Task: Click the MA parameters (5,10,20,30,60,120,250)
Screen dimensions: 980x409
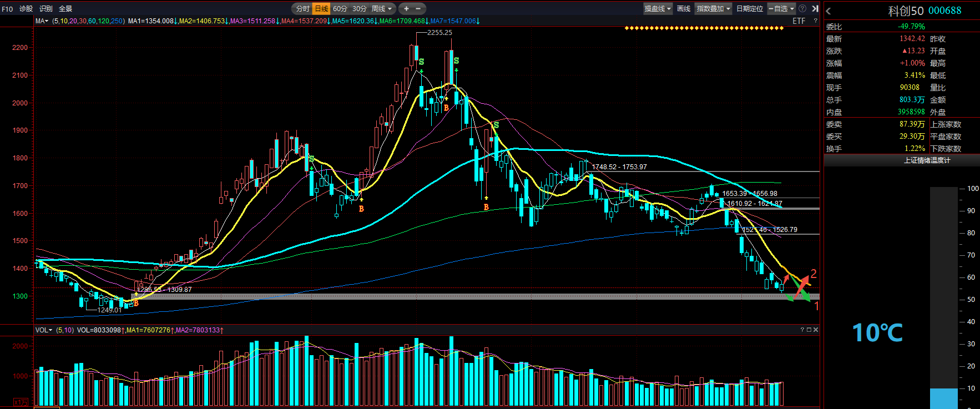Action: point(88,21)
